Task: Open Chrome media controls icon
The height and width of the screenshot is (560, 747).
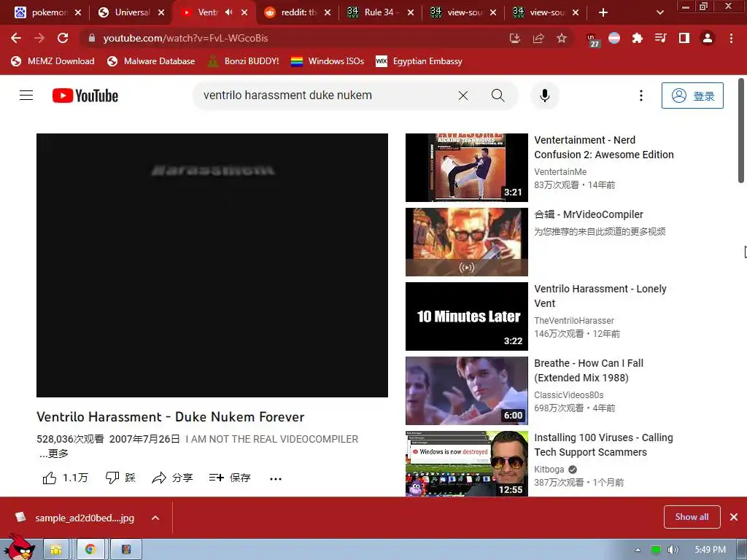Action: click(660, 38)
